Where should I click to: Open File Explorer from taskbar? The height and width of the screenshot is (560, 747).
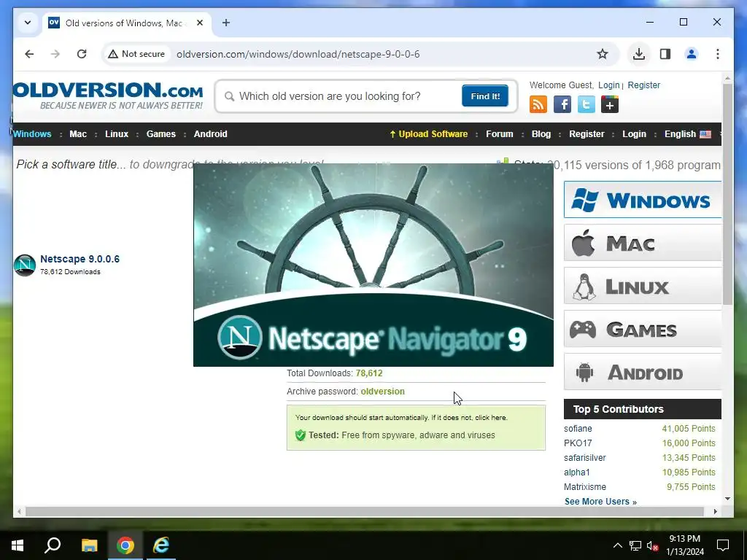coord(89,545)
